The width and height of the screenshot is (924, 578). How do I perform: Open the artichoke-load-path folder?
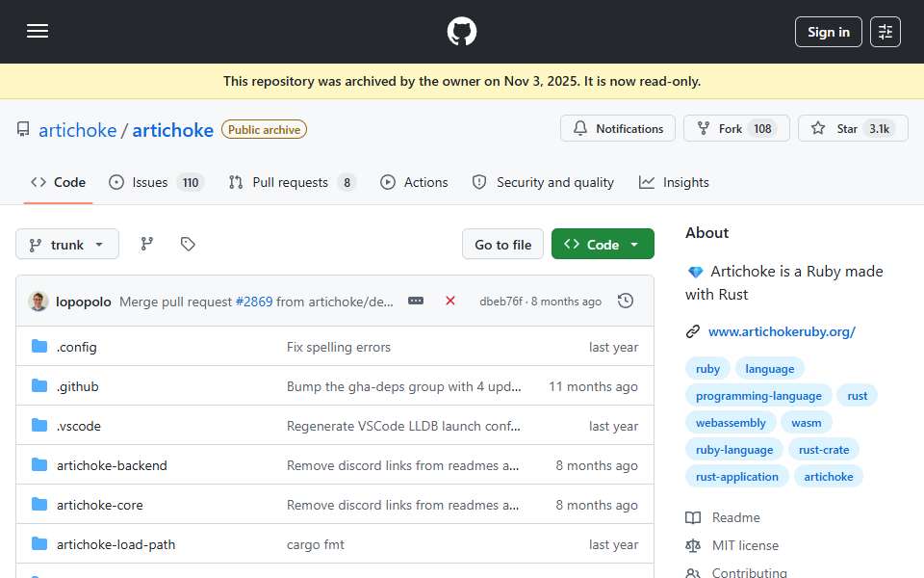point(115,544)
